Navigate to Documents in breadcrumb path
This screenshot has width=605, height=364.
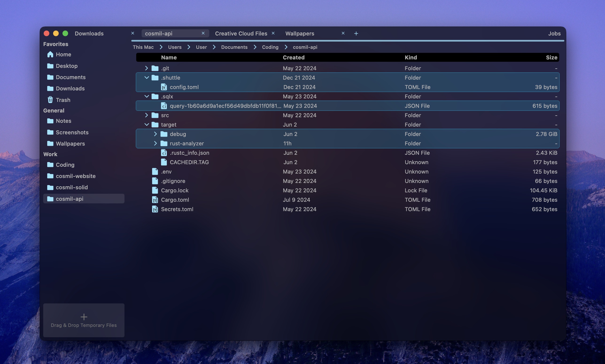(234, 47)
